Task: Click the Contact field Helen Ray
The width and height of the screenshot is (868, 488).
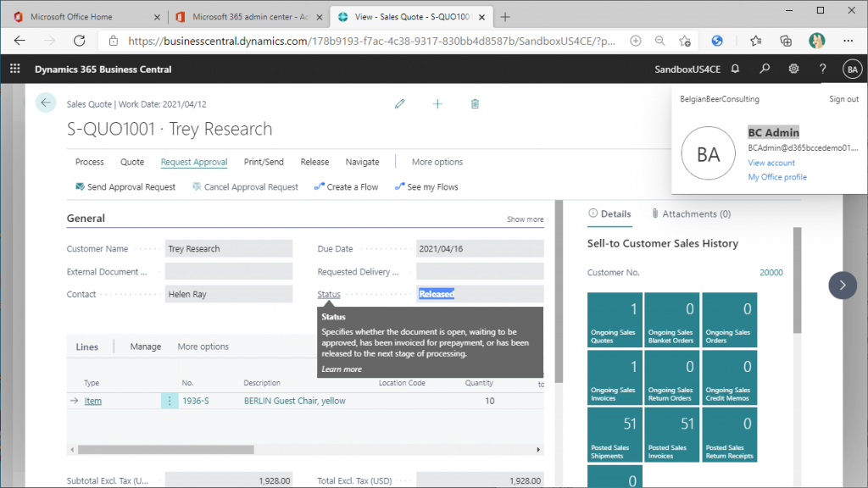Action: [x=229, y=294]
